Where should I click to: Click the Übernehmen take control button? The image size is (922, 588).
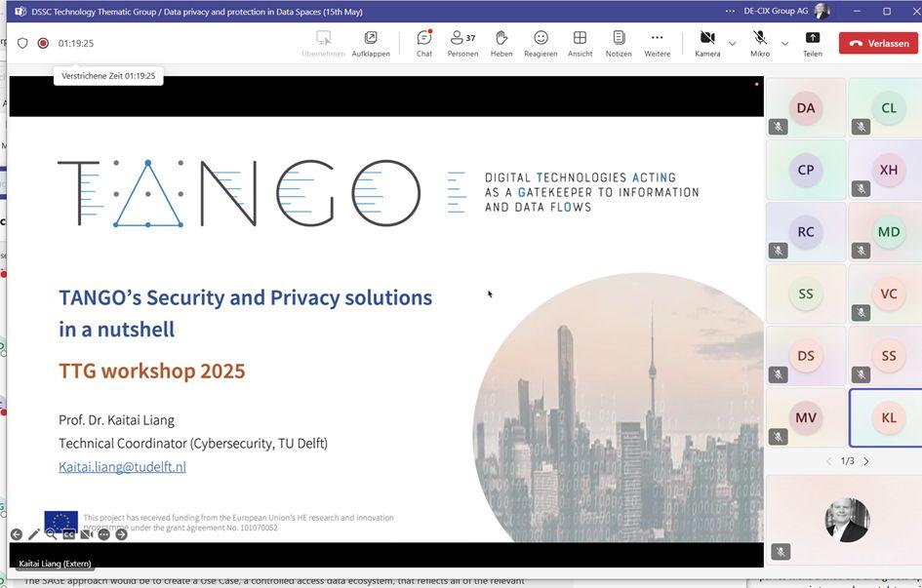tap(323, 43)
